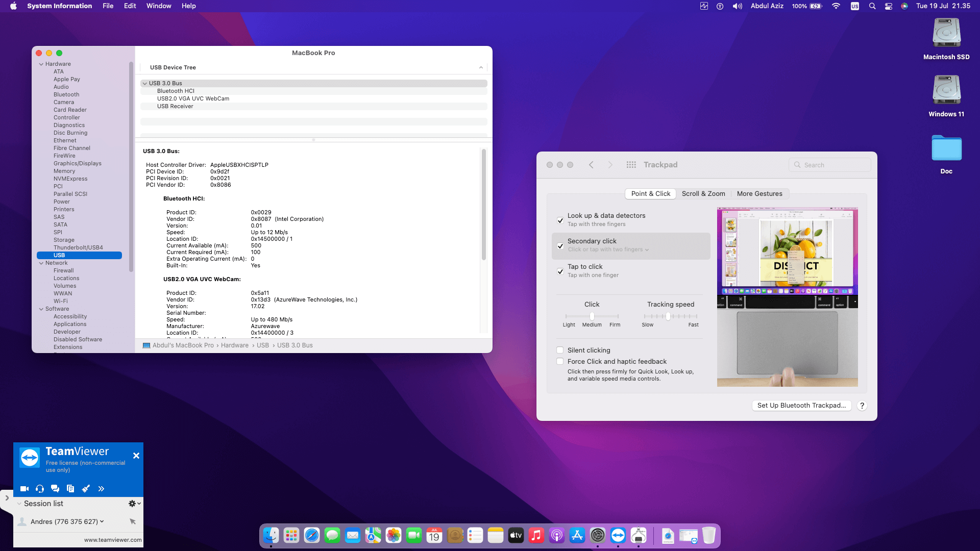Click Set Up Bluetooth Trackpad button
Viewport: 980px width, 551px height.
coord(801,406)
